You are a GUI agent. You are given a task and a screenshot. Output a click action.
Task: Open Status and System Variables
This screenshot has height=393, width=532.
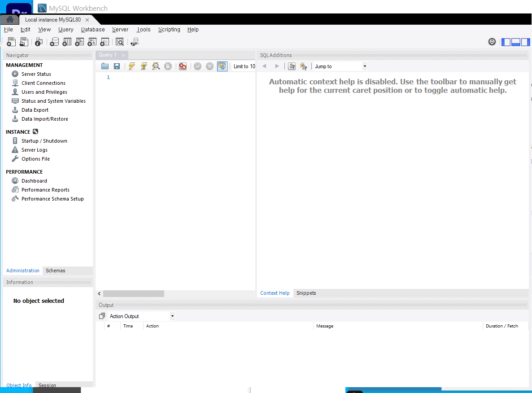click(53, 101)
